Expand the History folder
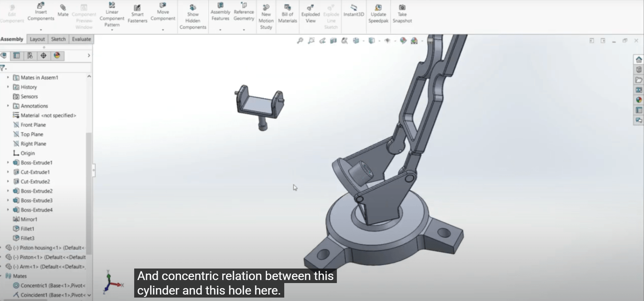This screenshot has width=644, height=301. click(8, 87)
